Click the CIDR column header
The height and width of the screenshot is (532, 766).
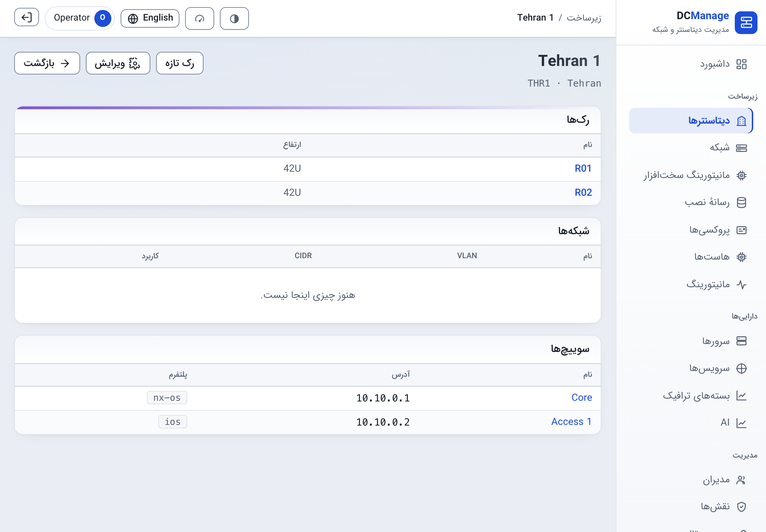[303, 256]
